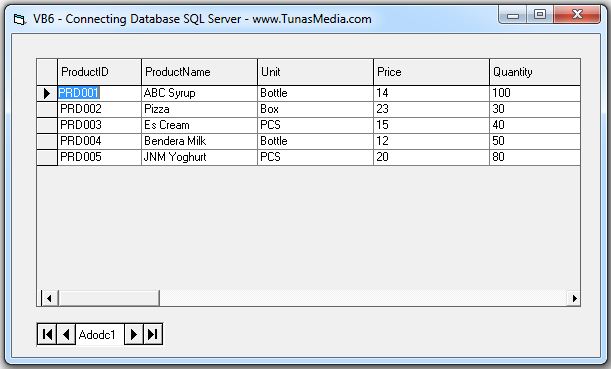Image resolution: width=611 pixels, height=369 pixels.
Task: Maximize the VB6 database window
Action: coord(540,15)
